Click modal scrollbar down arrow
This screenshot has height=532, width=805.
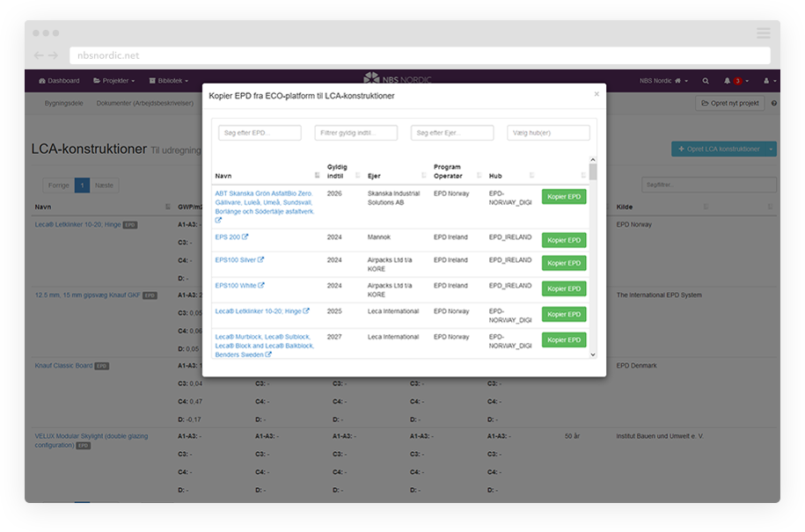593,354
